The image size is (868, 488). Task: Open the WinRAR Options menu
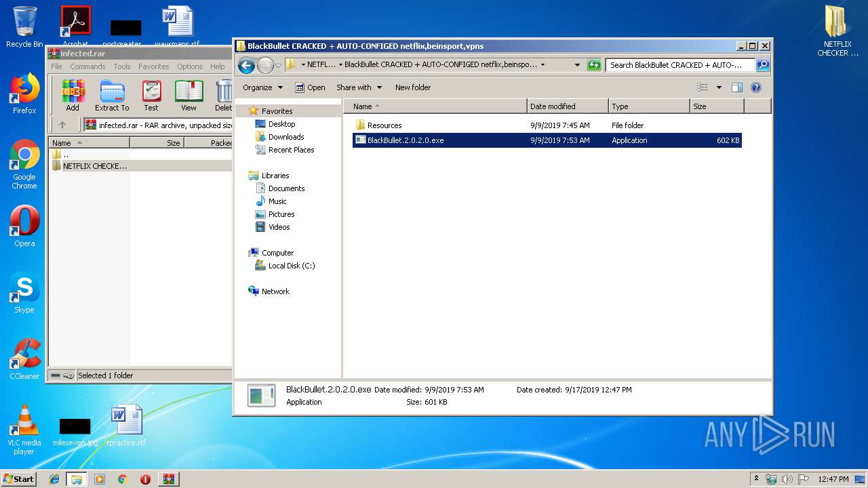coord(190,66)
